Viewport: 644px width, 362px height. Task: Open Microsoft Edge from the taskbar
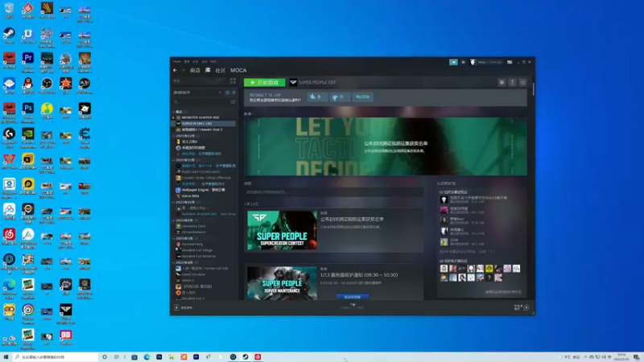(x=147, y=357)
